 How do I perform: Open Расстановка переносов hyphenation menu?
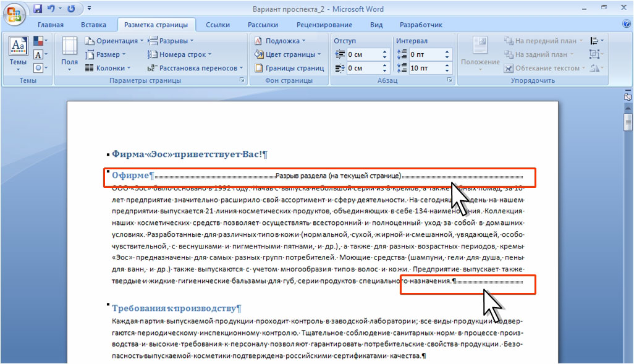195,68
